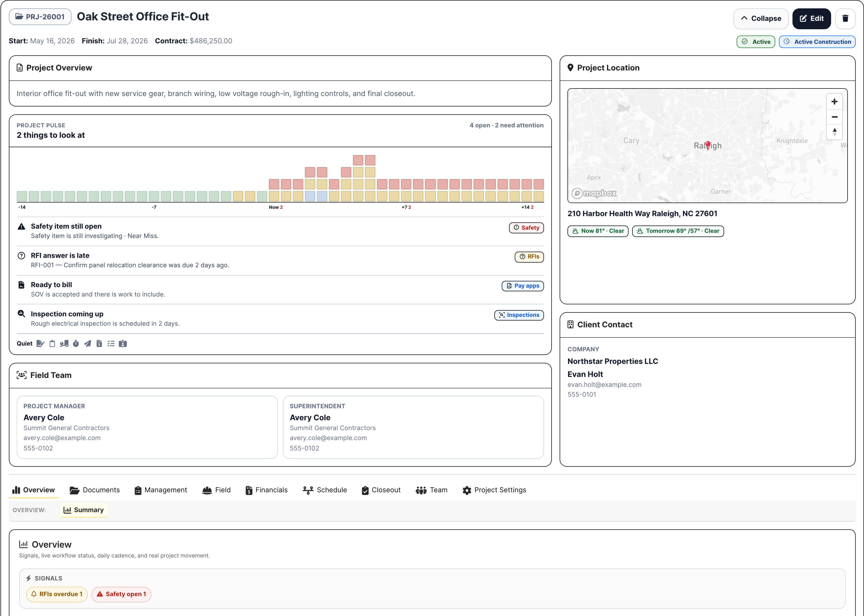Image resolution: width=864 pixels, height=616 pixels.
Task: Click the Knightdale label on the map
Action: pyautogui.click(x=792, y=141)
